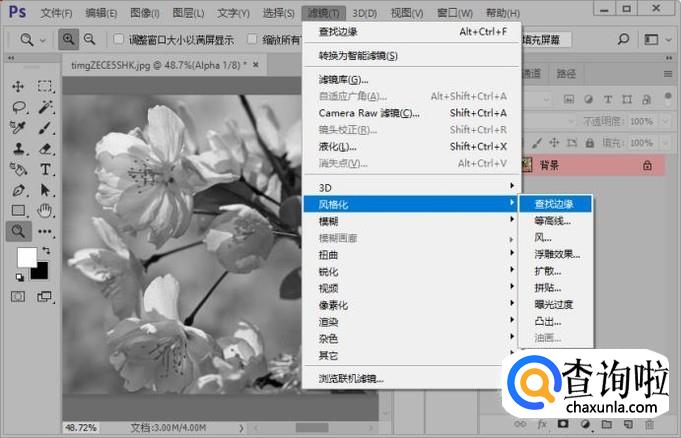Select the Type tool in toolbox
This screenshot has width=681, height=438.
click(45, 169)
